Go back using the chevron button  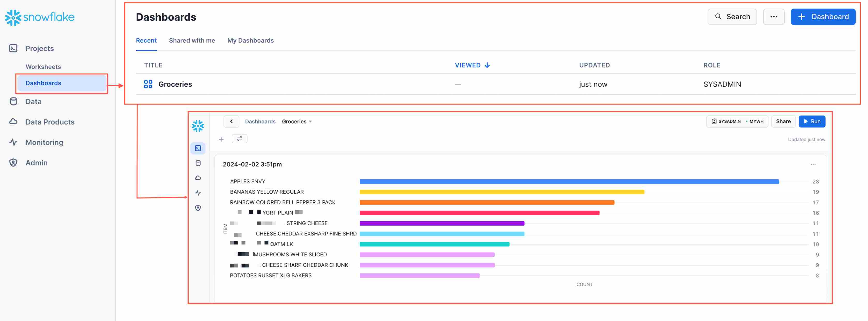(231, 121)
